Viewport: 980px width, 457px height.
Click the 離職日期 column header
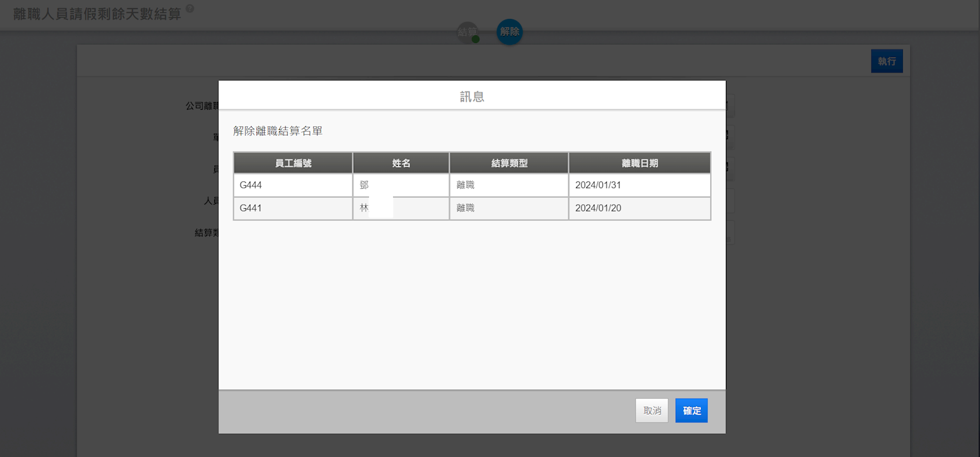click(x=640, y=163)
